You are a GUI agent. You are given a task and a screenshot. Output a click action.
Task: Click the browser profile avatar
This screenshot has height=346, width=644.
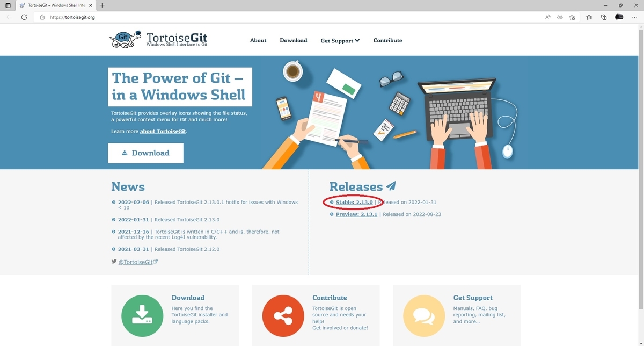point(619,17)
